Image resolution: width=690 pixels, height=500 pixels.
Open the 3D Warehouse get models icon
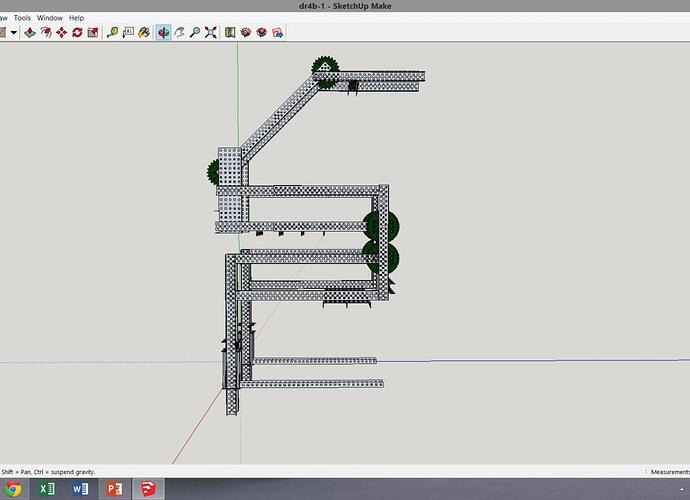[246, 33]
